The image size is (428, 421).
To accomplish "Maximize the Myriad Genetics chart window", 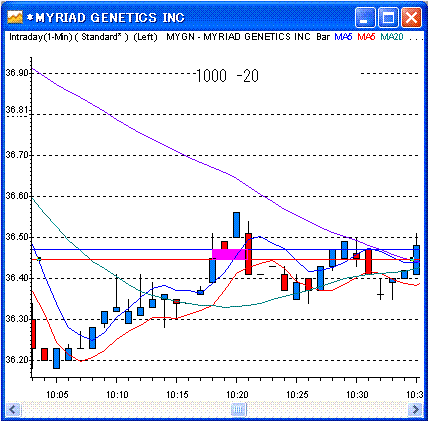I will tap(388, 18).
